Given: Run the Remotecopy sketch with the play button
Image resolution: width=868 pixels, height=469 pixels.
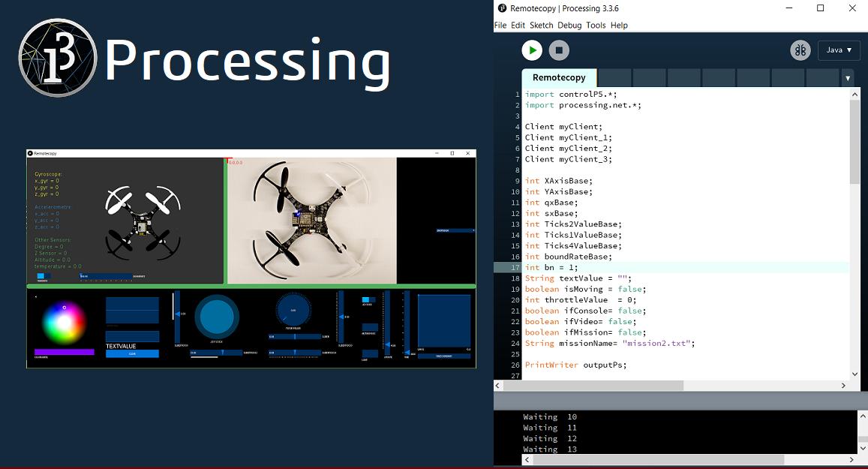Looking at the screenshot, I should tap(532, 50).
